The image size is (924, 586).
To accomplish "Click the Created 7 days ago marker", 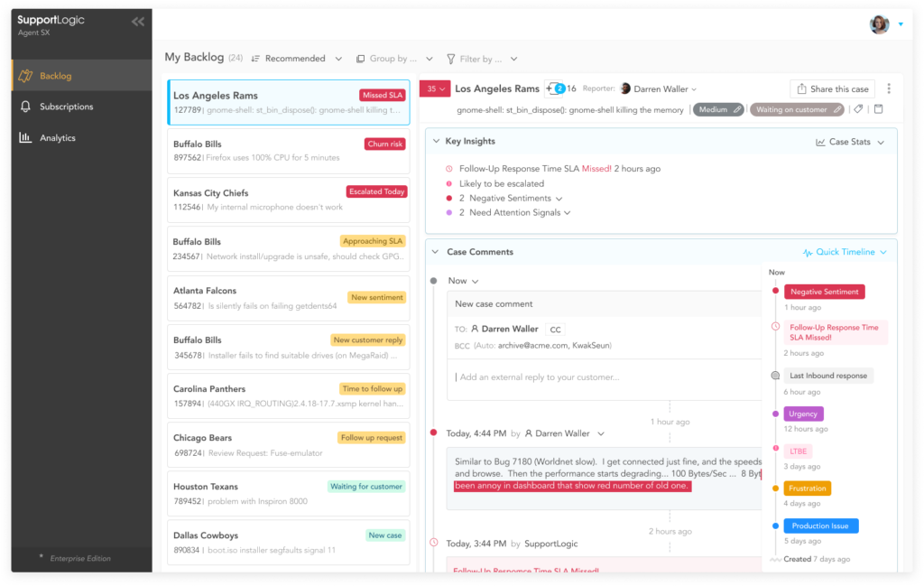I will click(x=816, y=559).
